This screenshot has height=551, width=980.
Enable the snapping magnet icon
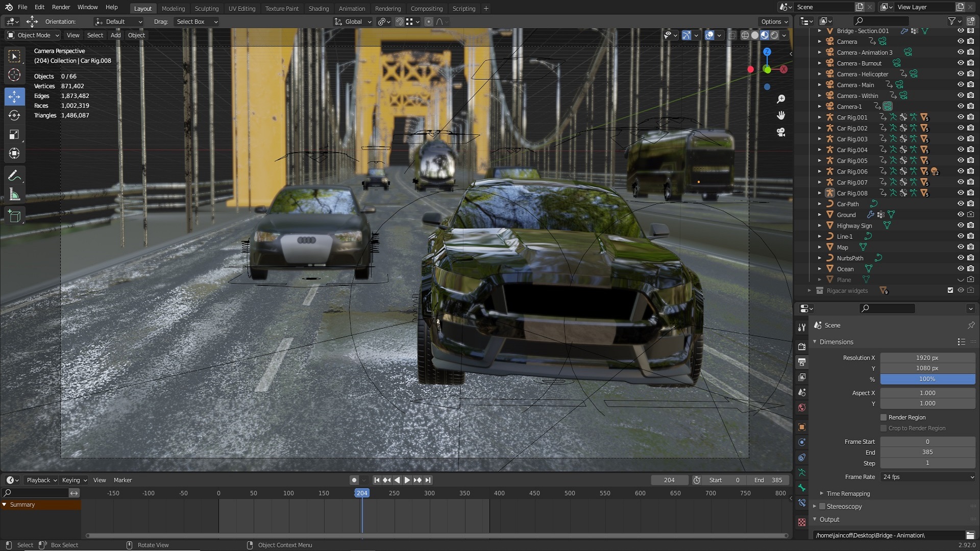click(399, 21)
